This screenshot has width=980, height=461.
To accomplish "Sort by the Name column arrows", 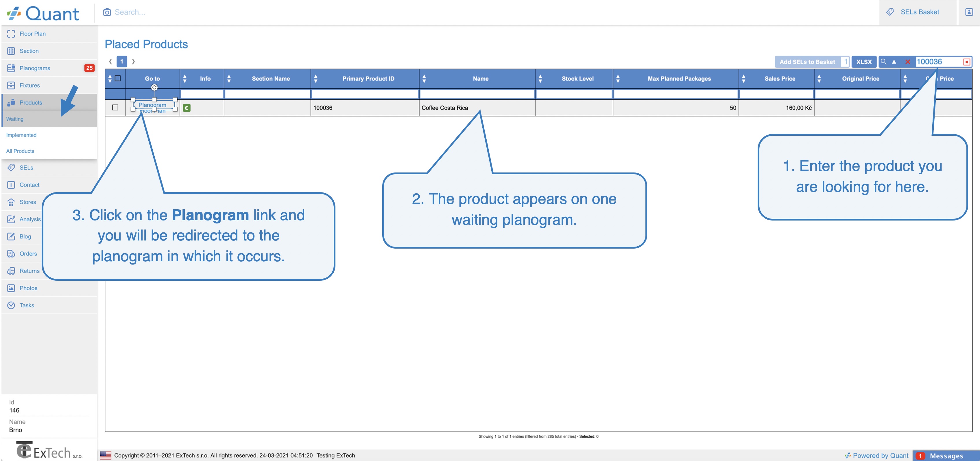I will pyautogui.click(x=424, y=79).
